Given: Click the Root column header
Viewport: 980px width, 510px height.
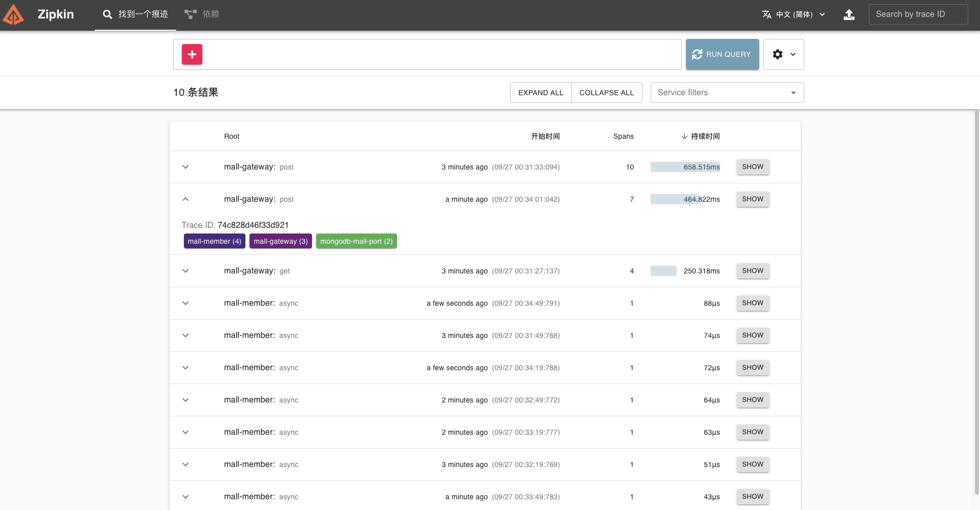Looking at the screenshot, I should coord(232,136).
